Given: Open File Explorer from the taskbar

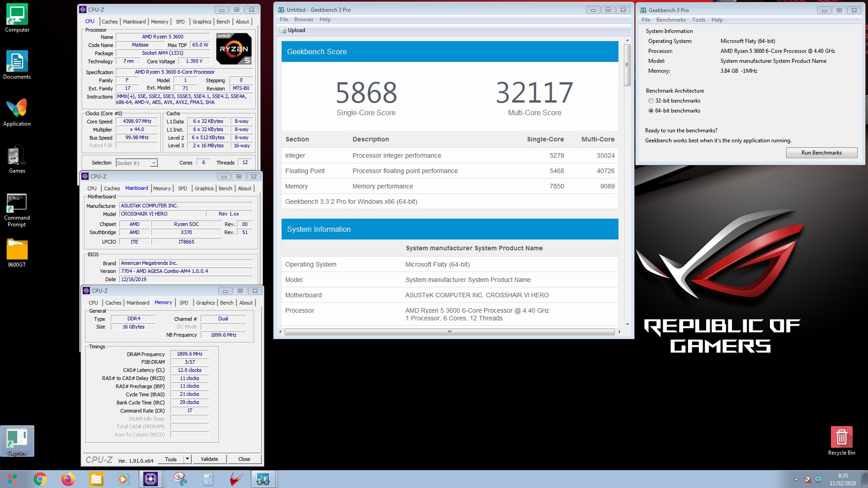Looking at the screenshot, I should pos(96,479).
